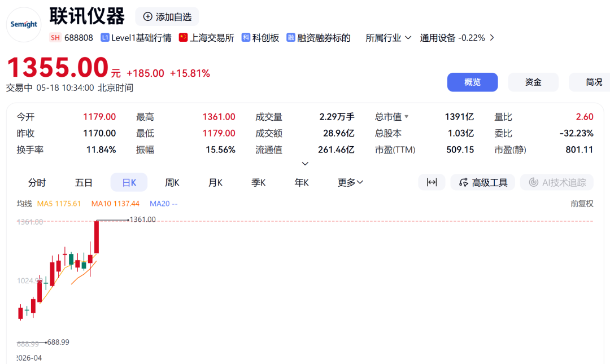This screenshot has width=610, height=364.
Task: Open 高级工具 advanced tools
Action: click(483, 182)
